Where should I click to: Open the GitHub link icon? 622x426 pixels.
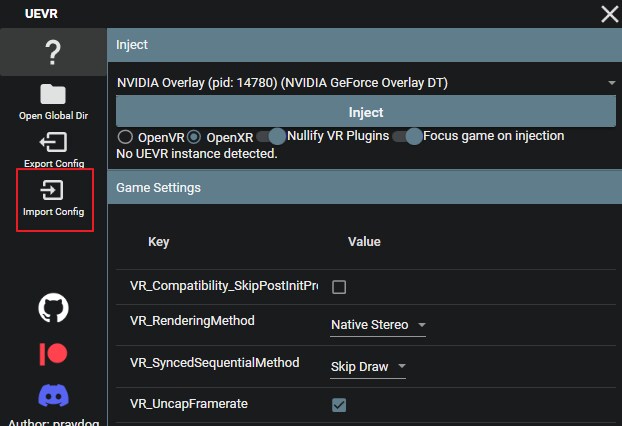click(53, 308)
